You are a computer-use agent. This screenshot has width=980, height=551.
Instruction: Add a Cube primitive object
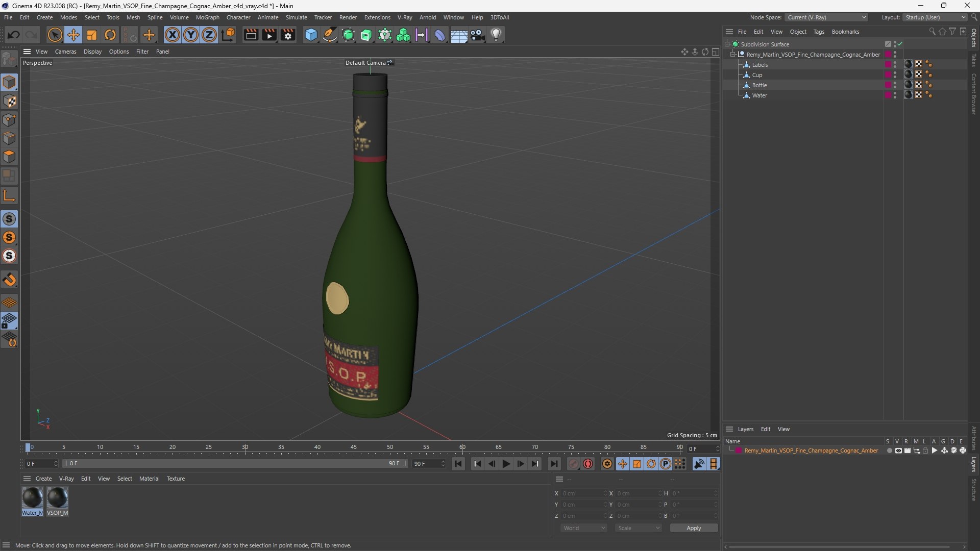click(x=311, y=35)
